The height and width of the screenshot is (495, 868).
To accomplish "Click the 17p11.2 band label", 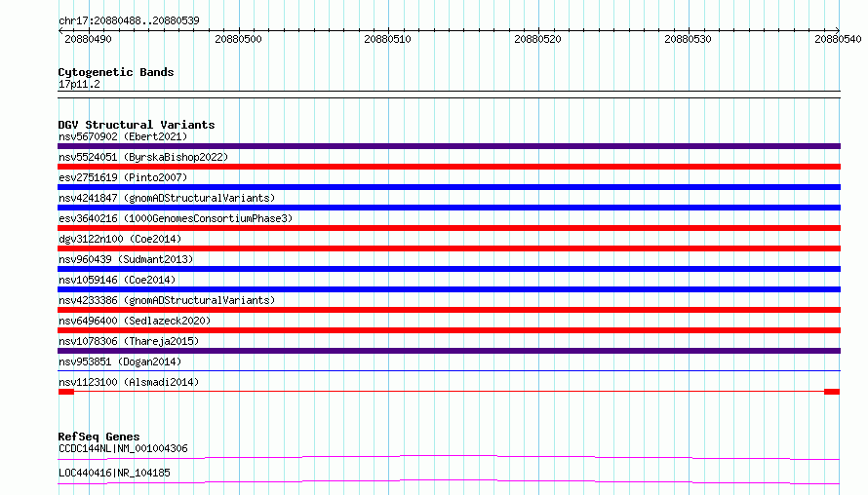I will 79,84.
